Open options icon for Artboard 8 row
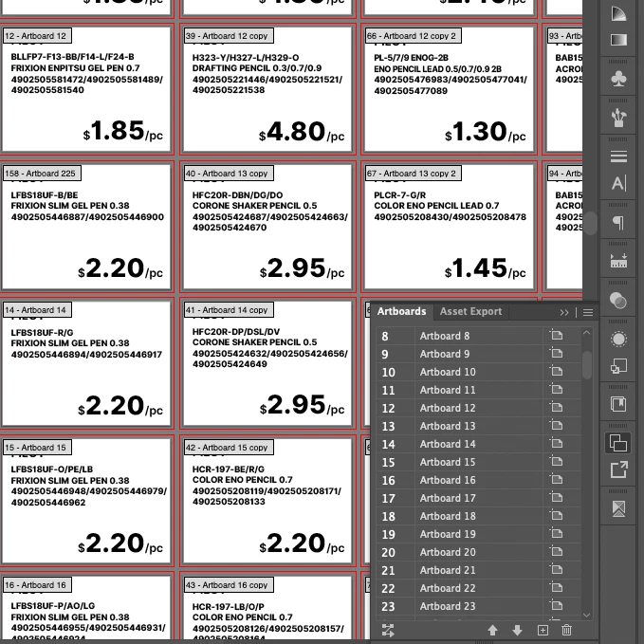The width and height of the screenshot is (644, 644). 557,335
